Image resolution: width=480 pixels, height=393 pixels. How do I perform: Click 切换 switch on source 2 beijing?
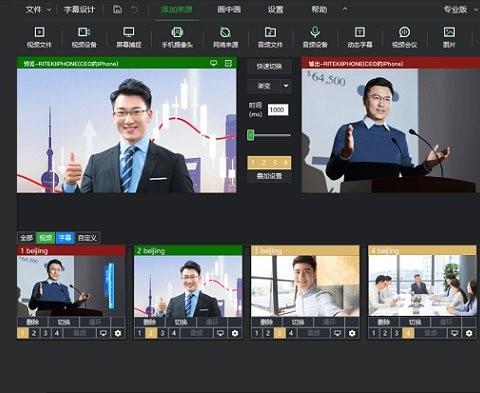181,322
